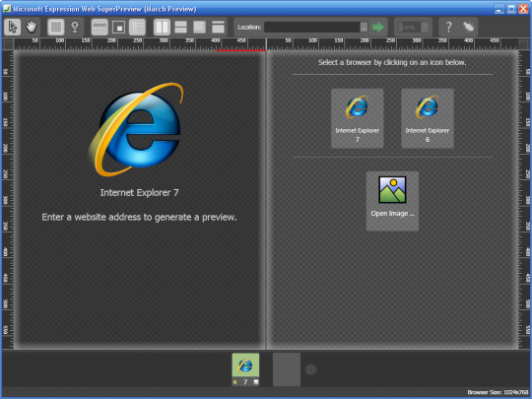Toggle the box highlighting square button

coord(56,27)
